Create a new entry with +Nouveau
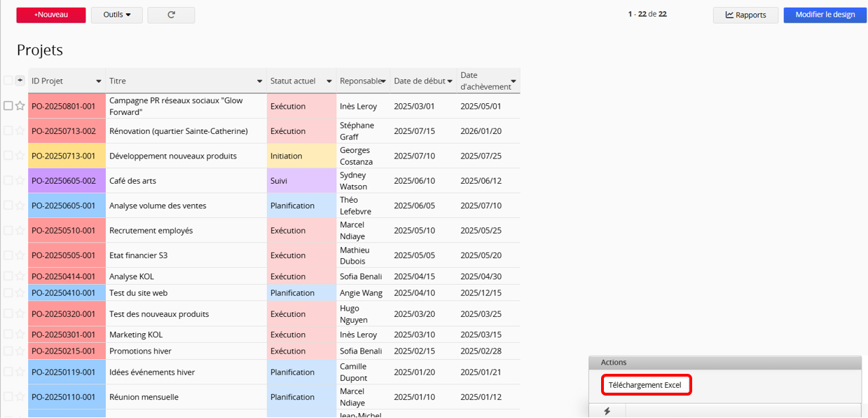Screen dimensions: 868x418 pyautogui.click(x=51, y=15)
